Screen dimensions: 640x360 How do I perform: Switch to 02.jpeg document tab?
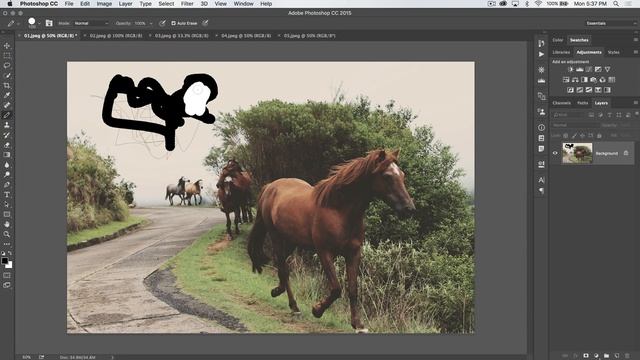(116, 36)
